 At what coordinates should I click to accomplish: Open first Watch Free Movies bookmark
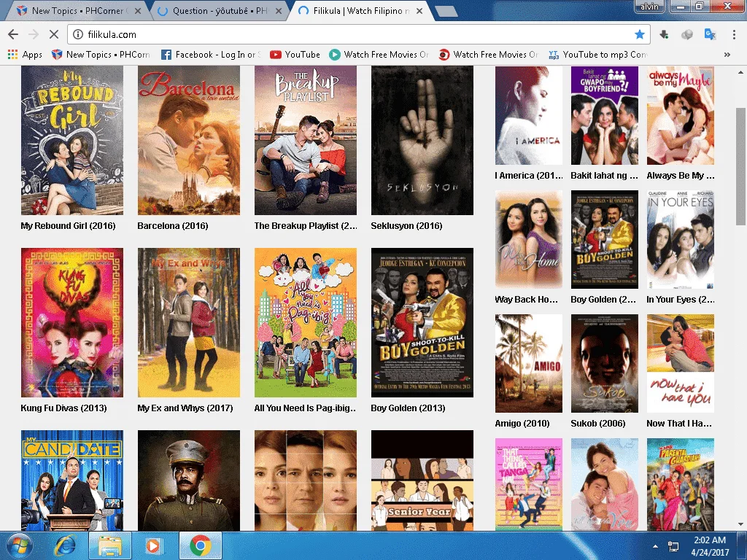pos(379,55)
